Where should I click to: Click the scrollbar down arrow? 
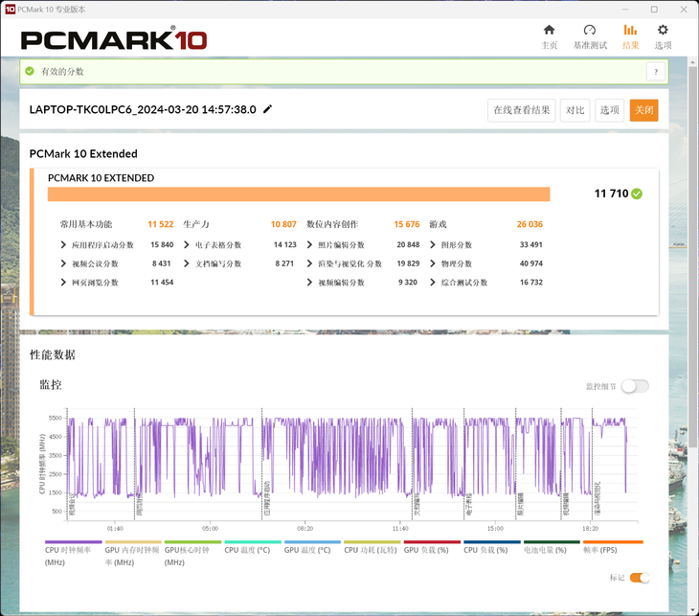(692, 610)
